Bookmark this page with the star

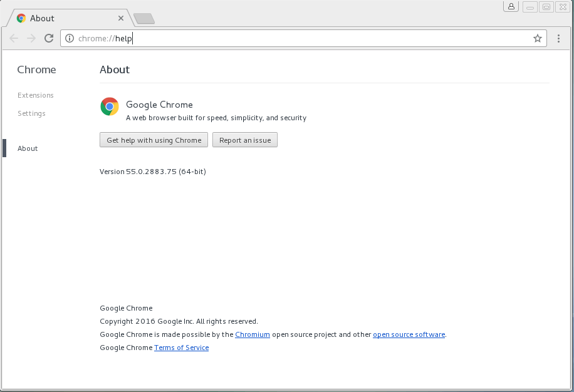coord(537,38)
